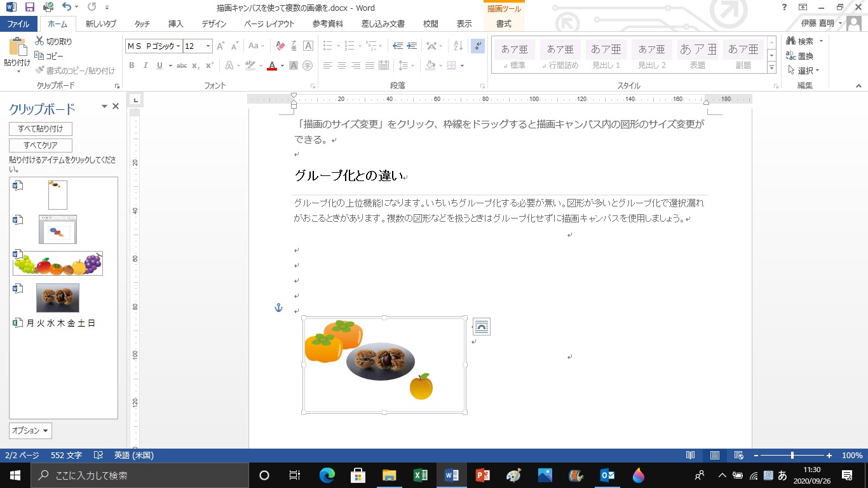Open font name dropdown MS Pゴシック
Image resolution: width=868 pixels, height=488 pixels.
(x=179, y=46)
